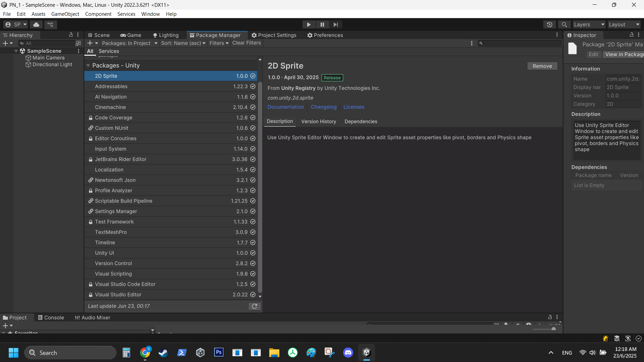This screenshot has height=362, width=644.
Task: Start Play mode with the play button
Action: (x=309, y=25)
